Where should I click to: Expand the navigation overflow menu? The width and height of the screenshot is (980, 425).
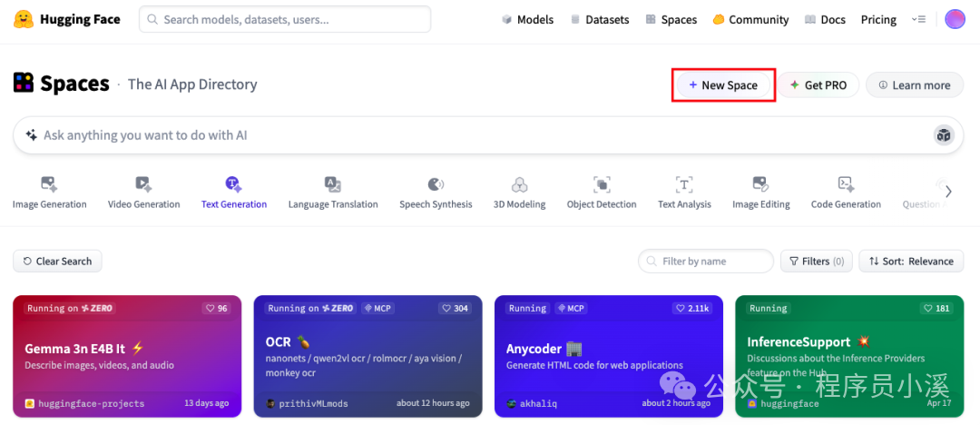point(919,19)
